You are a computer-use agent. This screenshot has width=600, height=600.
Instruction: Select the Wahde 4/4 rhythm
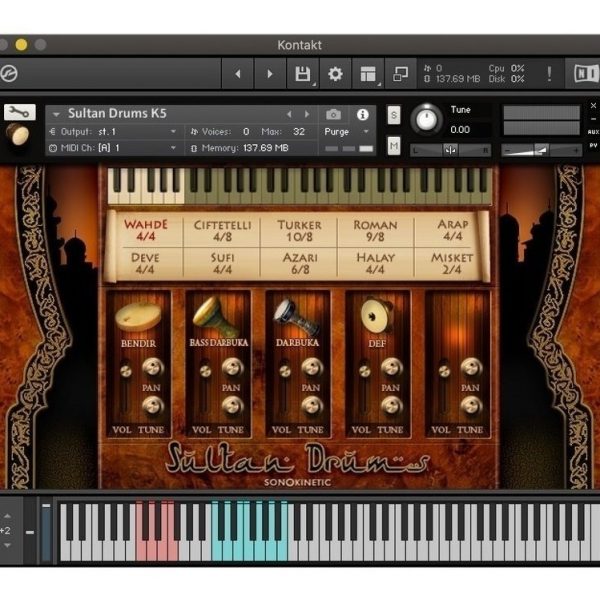pos(145,230)
